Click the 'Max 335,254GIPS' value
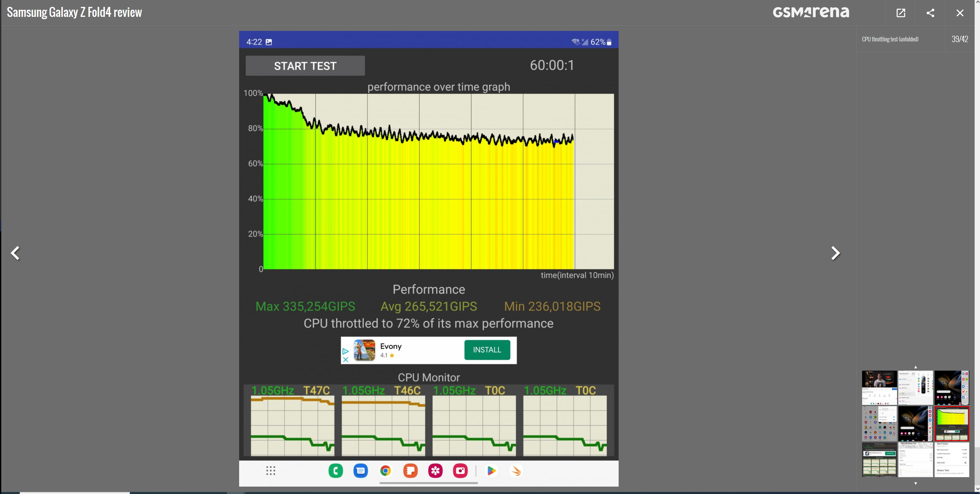Viewport: 980px width, 494px height. pyautogui.click(x=305, y=306)
